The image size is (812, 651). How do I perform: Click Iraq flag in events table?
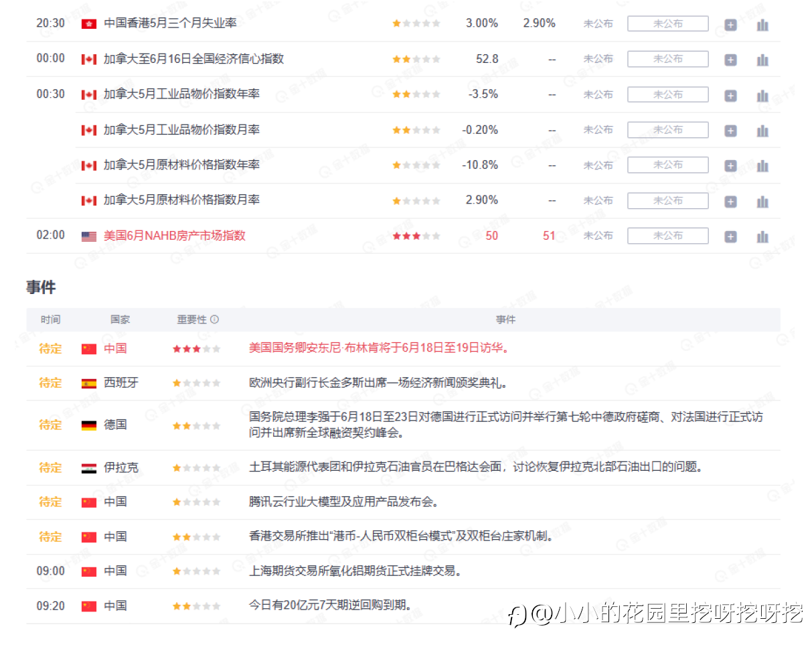click(88, 468)
